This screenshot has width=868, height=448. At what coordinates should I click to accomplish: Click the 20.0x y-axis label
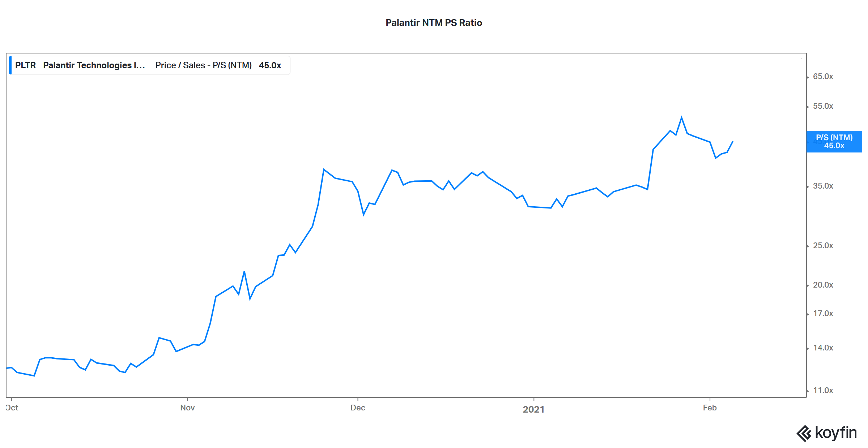coord(823,285)
